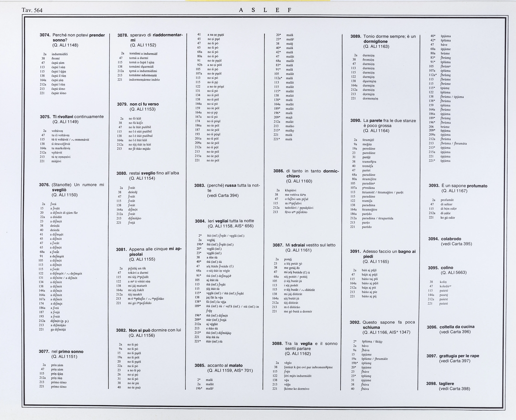
Task: Click the '(vedi Carta 395)' reference
Action: 456,244
